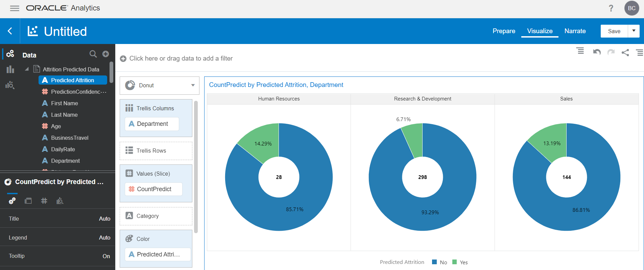Click the Trellis Columns grid icon
The width and height of the screenshot is (644, 270).
129,108
